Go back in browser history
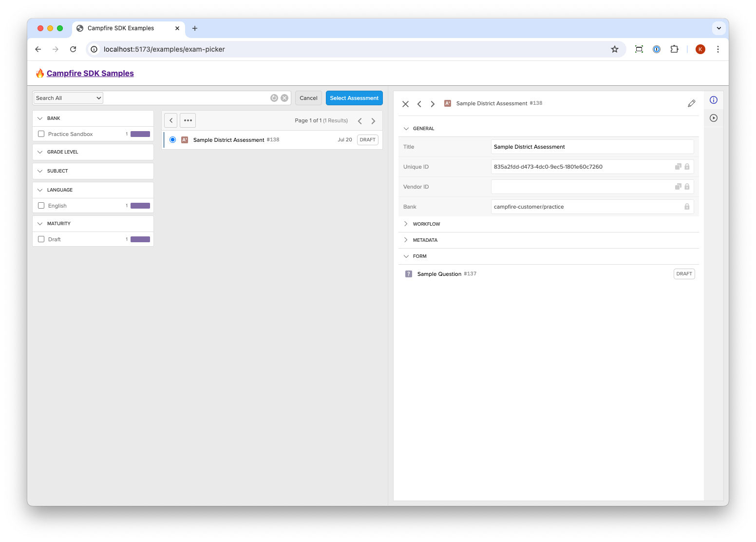The height and width of the screenshot is (542, 756). [x=38, y=49]
